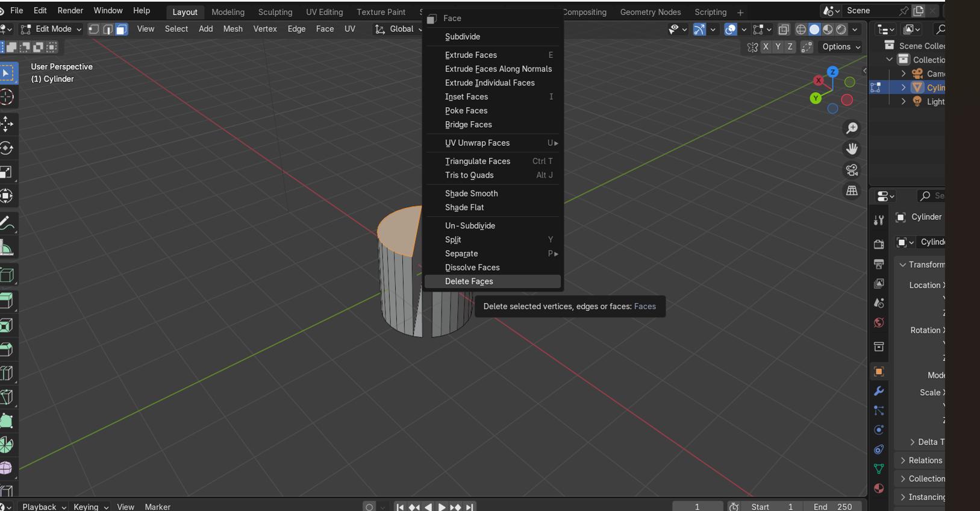Expand the Light item in outliner
This screenshot has height=511, width=980.
pos(904,101)
